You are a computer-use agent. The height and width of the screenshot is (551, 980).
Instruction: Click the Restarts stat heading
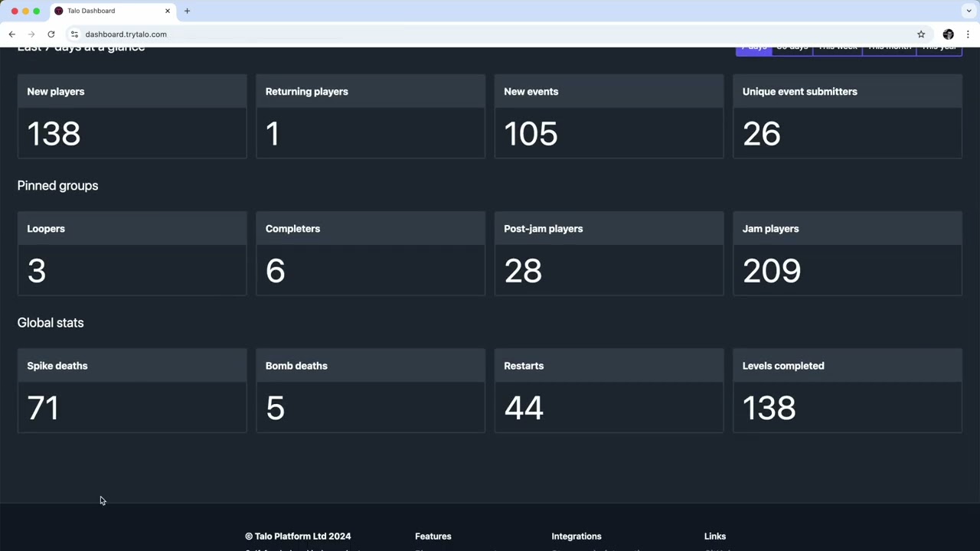524,366
